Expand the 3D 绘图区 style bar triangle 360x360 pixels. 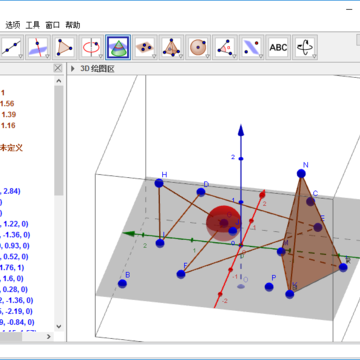tap(73, 69)
